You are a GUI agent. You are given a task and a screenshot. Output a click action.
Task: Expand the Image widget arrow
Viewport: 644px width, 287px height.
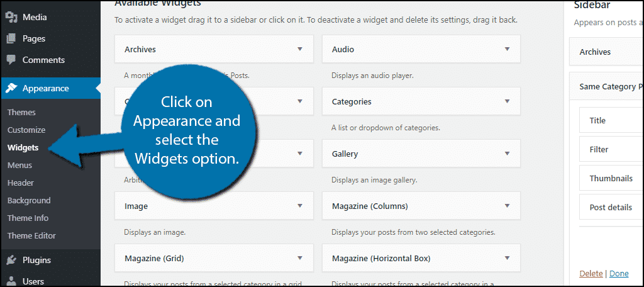(x=300, y=206)
